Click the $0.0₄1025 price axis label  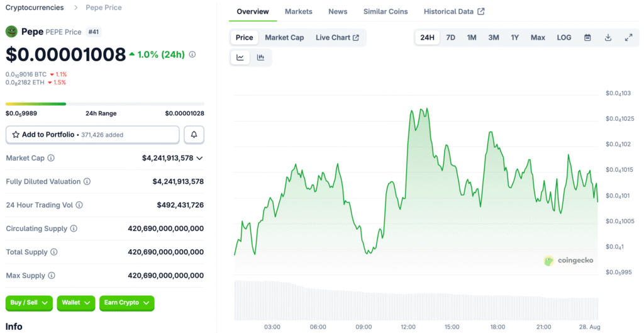coord(619,119)
